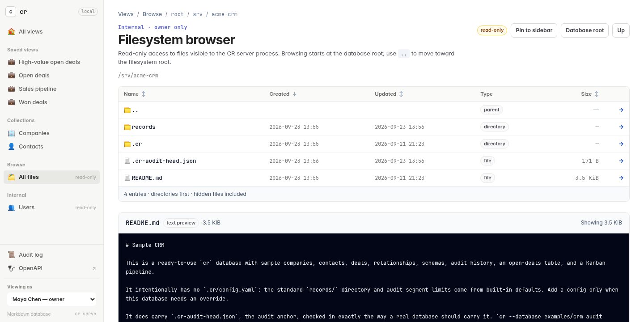Open the Sales pipeline saved view

pyautogui.click(x=52, y=89)
